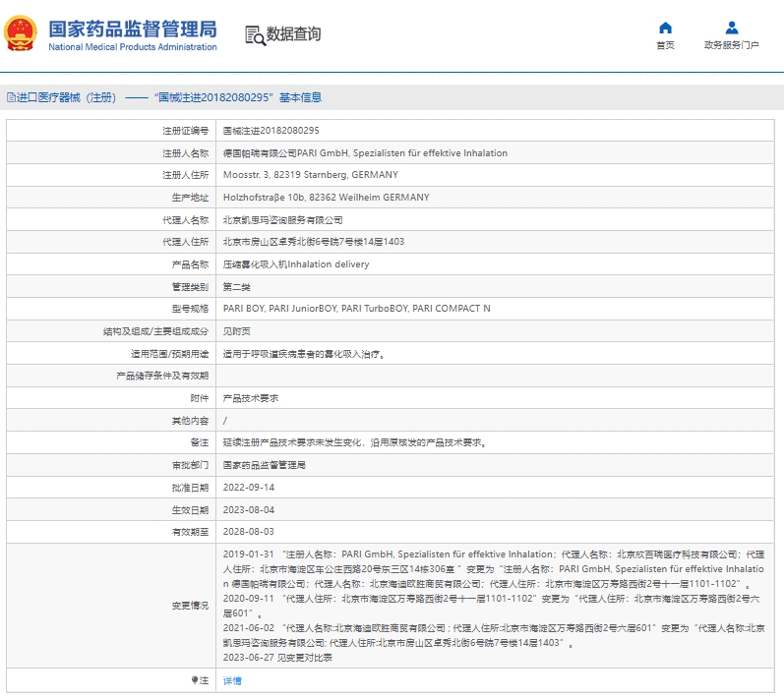784x699 pixels.
Task: Click the 变更情况 row label
Action: click(190, 606)
